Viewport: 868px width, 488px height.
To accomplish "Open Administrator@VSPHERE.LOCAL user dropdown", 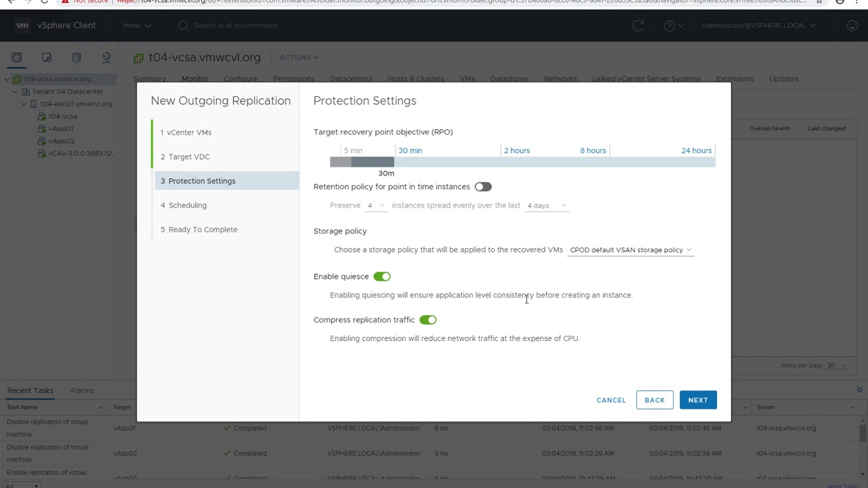I will pos(758,26).
